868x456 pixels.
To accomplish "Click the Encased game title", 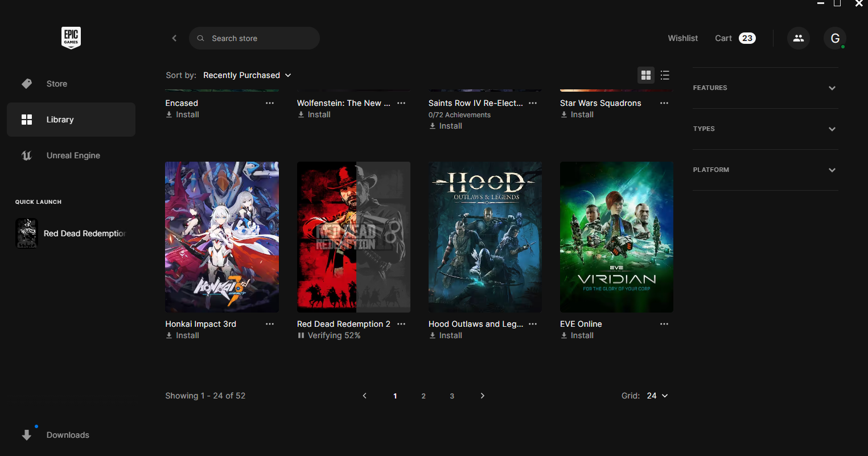I will click(182, 103).
